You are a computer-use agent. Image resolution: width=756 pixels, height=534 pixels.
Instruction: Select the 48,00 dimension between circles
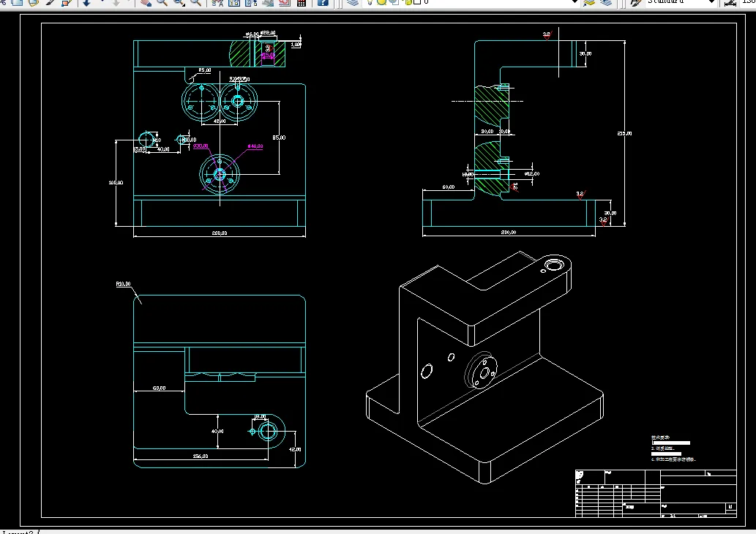(220, 121)
